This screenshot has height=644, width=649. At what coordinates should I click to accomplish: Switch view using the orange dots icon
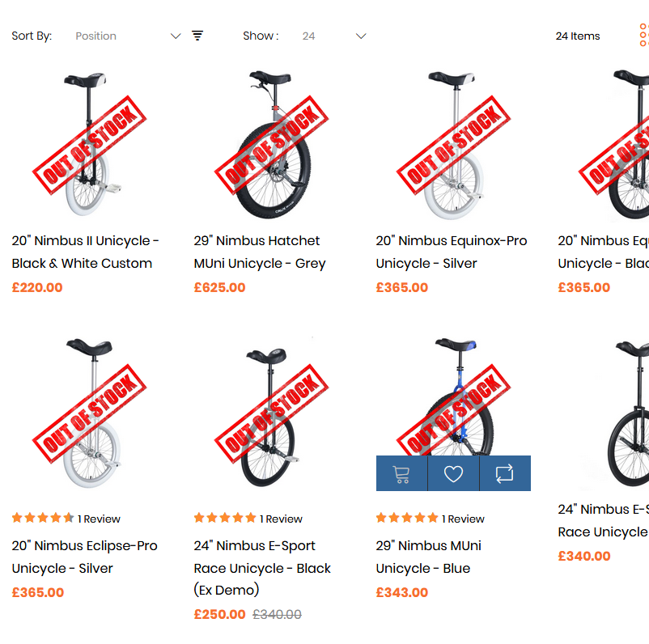(x=643, y=36)
